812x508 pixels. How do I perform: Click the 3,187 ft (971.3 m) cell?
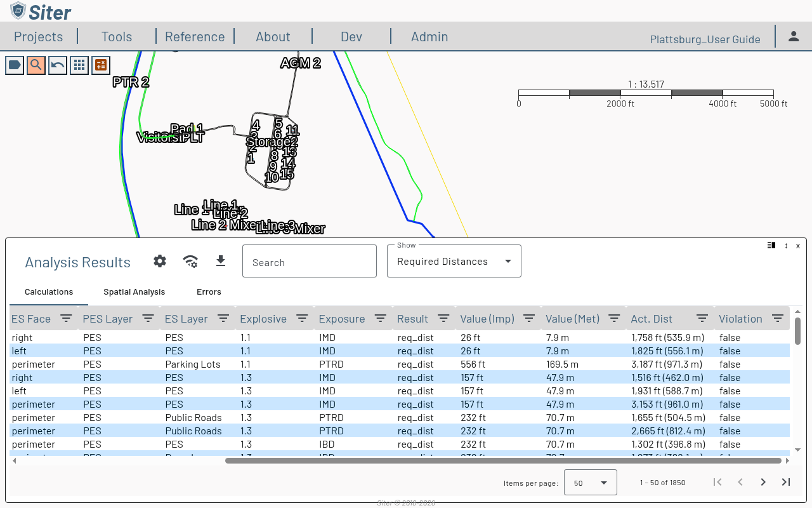pos(667,364)
